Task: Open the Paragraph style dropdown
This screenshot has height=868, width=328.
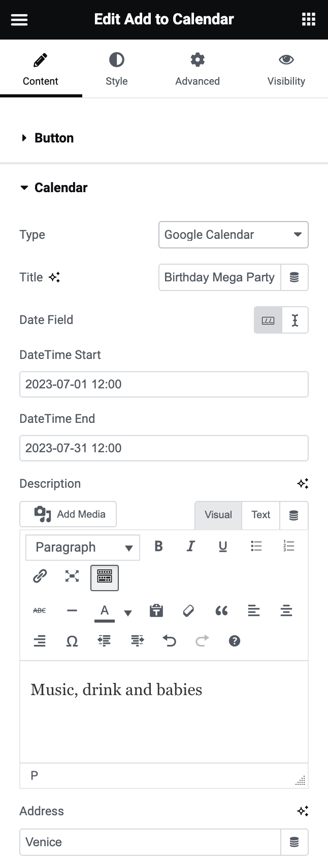Action: point(82,547)
